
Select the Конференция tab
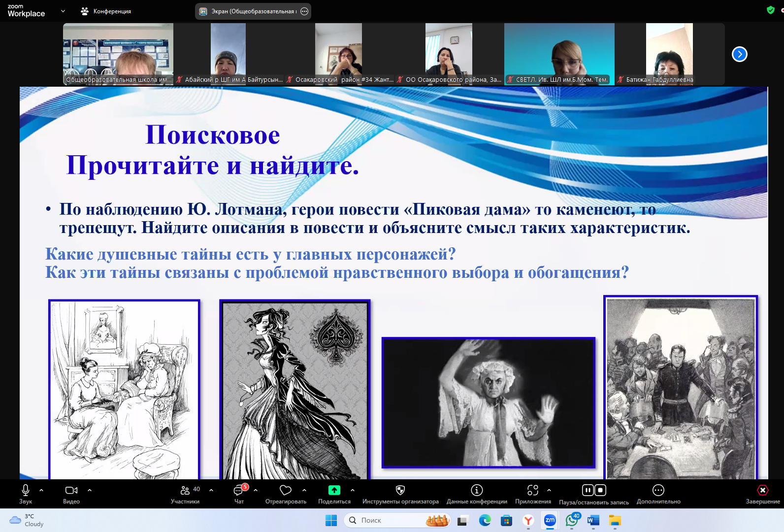click(106, 11)
